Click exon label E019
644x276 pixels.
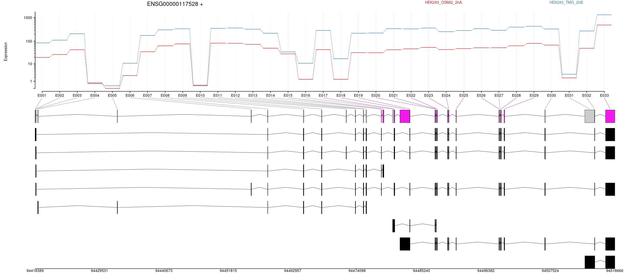coord(358,95)
